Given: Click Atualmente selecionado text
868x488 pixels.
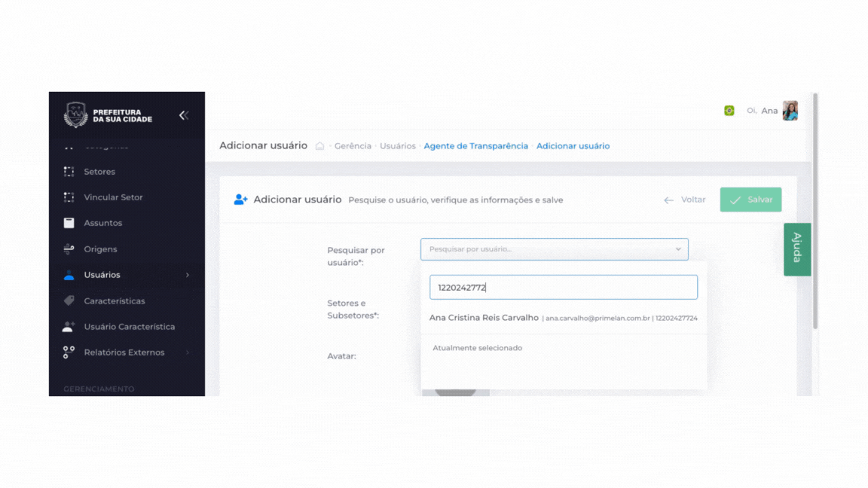Looking at the screenshot, I should point(477,348).
